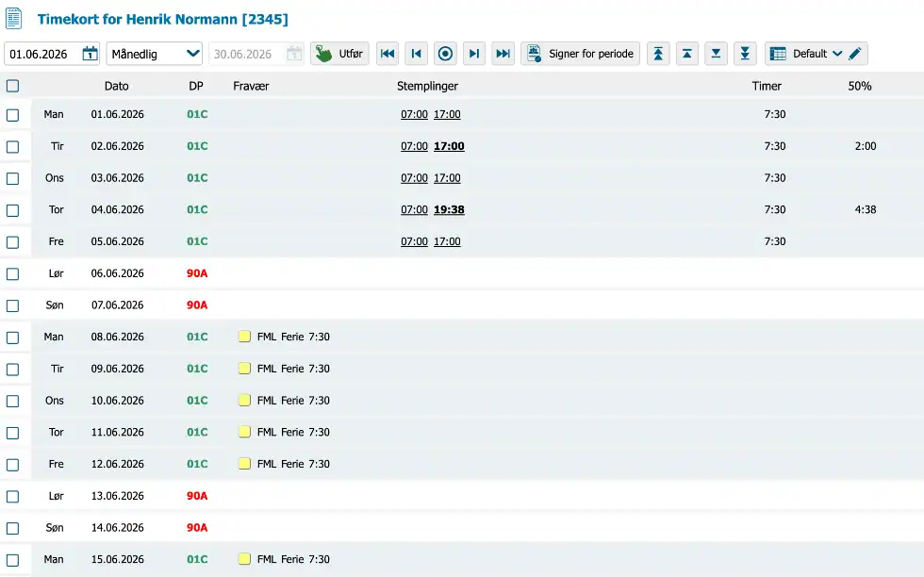Click the double up-arrow toolbar icon
The height and width of the screenshot is (577, 924).
point(658,54)
